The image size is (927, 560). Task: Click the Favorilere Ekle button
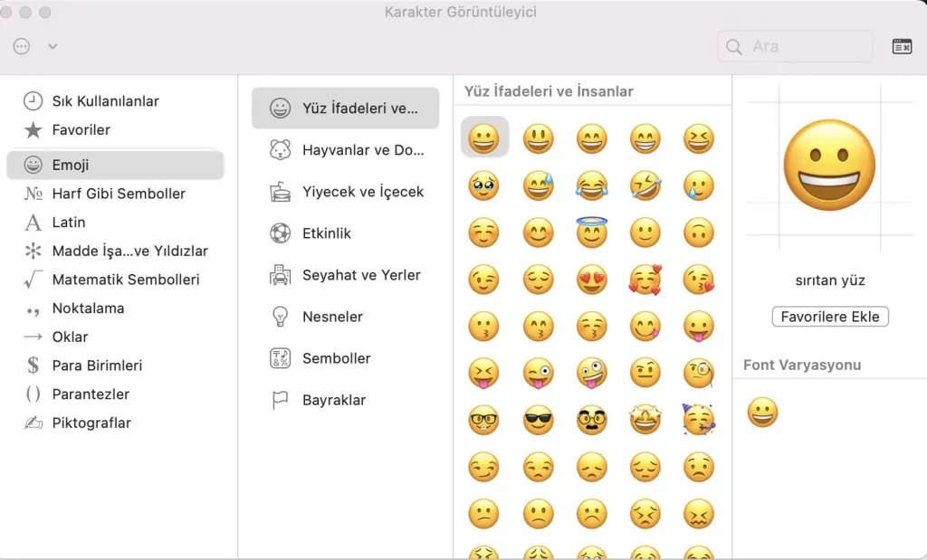pos(830,317)
